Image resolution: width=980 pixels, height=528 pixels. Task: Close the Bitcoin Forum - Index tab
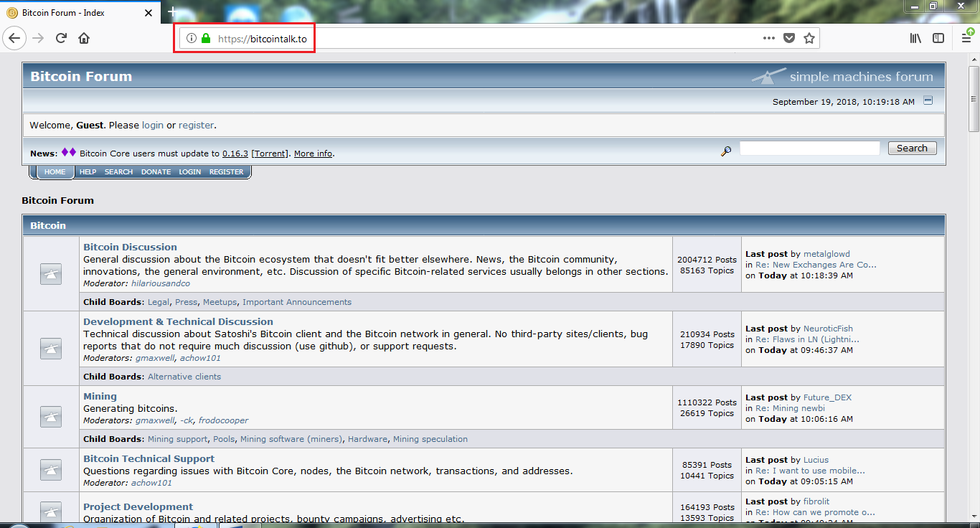click(x=149, y=13)
